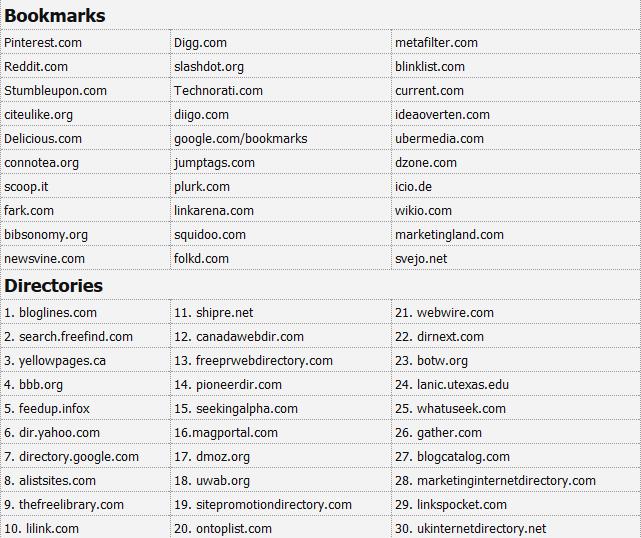Open directory 1 bloglines.com
The image size is (641, 538).
[51, 313]
